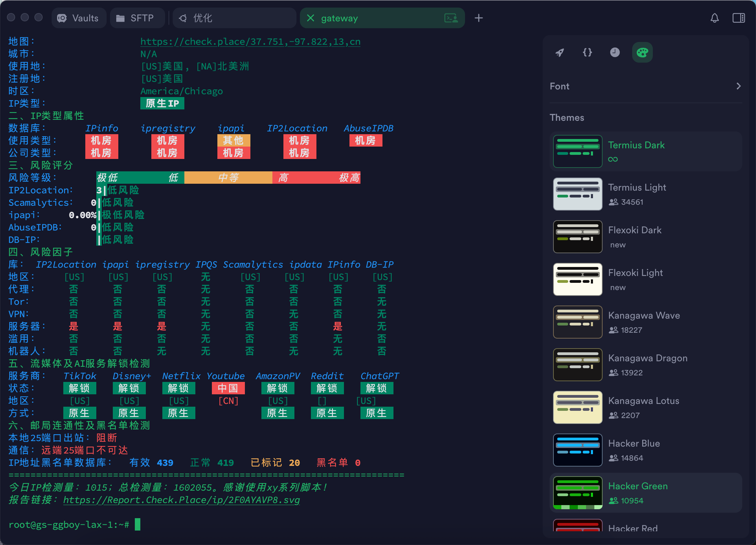Open the appearance palette panel
Viewport: 756px width, 545px height.
pos(642,52)
